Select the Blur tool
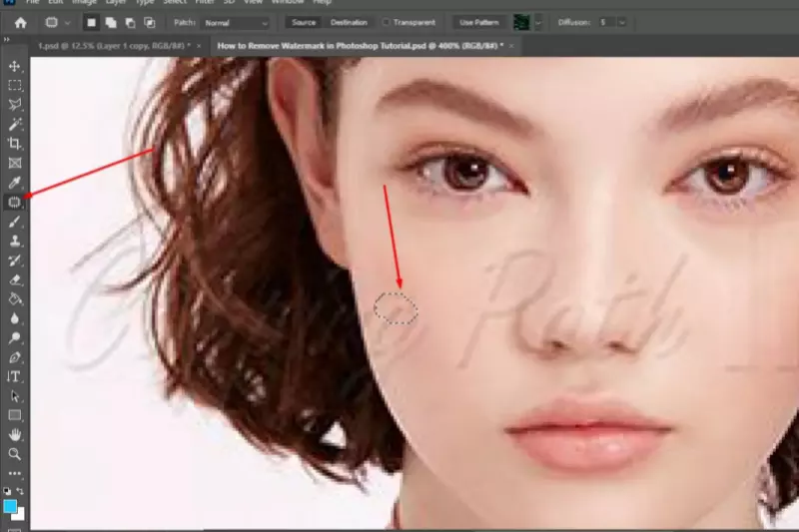799x532 pixels. tap(14, 318)
